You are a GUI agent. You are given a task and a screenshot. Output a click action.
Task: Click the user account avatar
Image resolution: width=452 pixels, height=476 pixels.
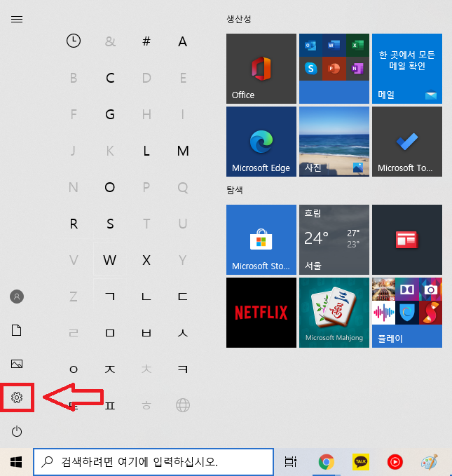tap(17, 297)
